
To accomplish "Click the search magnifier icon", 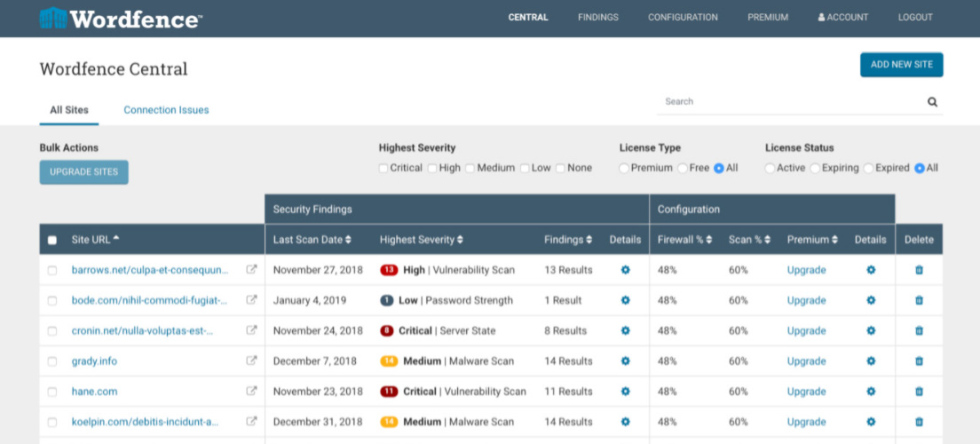I will [x=932, y=102].
